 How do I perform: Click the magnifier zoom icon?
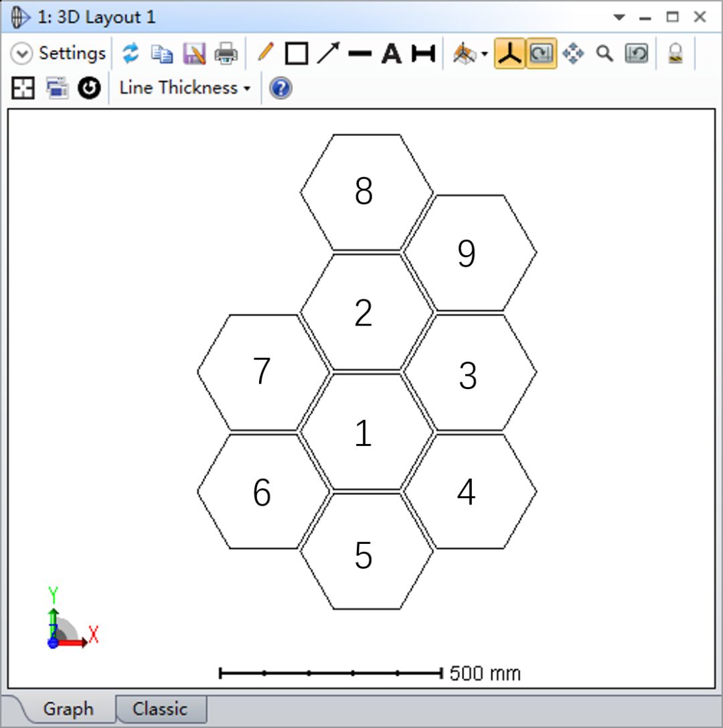tap(605, 54)
